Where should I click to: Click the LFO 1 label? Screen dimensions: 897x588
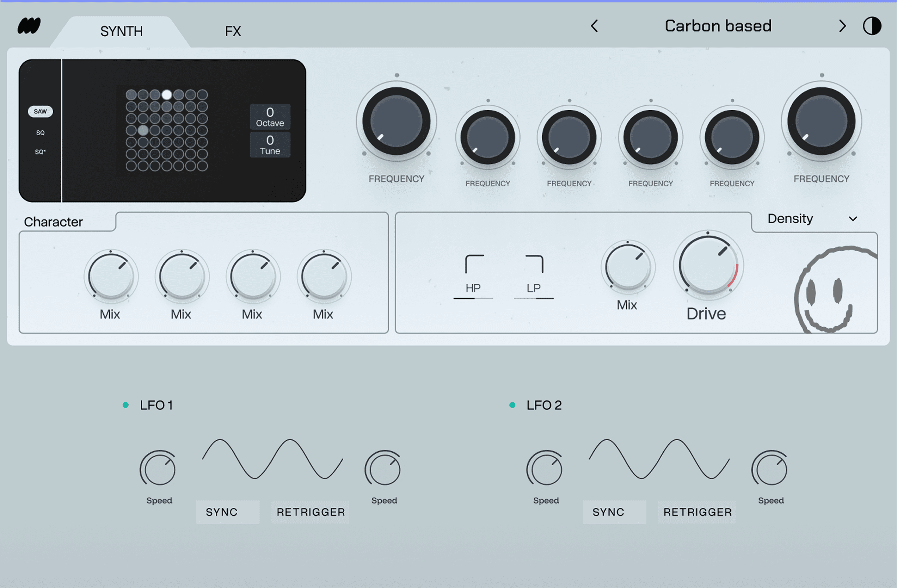(156, 405)
